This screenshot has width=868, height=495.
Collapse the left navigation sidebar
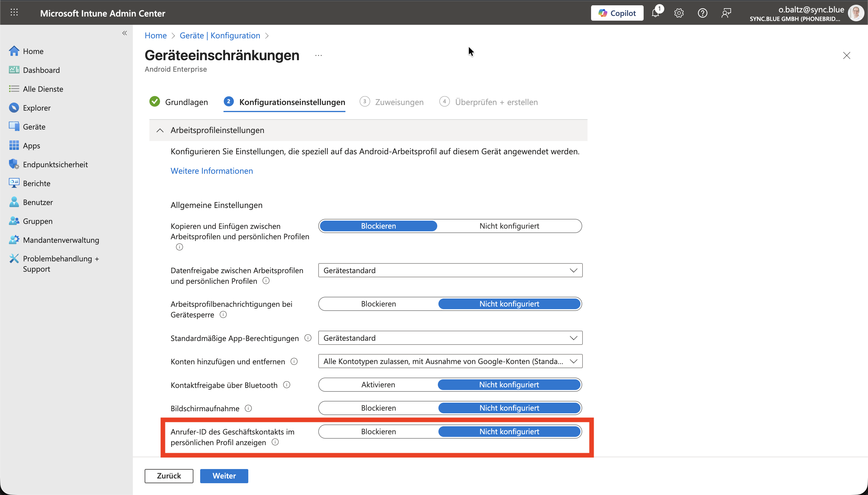[x=125, y=33]
